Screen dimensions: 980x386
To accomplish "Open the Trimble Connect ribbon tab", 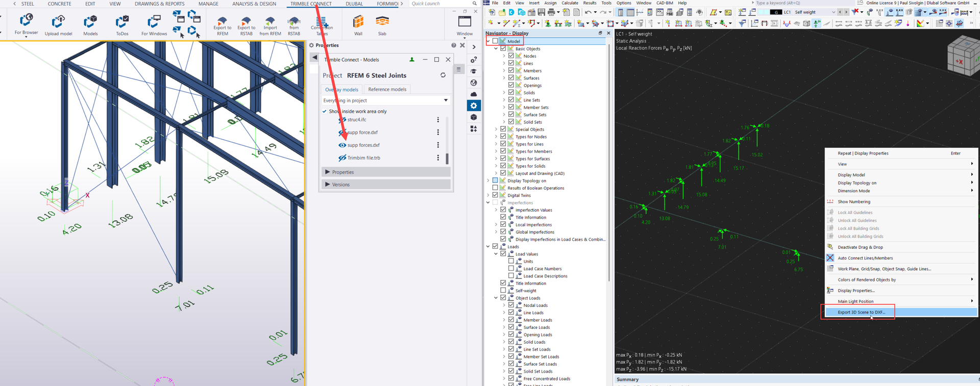I will tap(311, 4).
